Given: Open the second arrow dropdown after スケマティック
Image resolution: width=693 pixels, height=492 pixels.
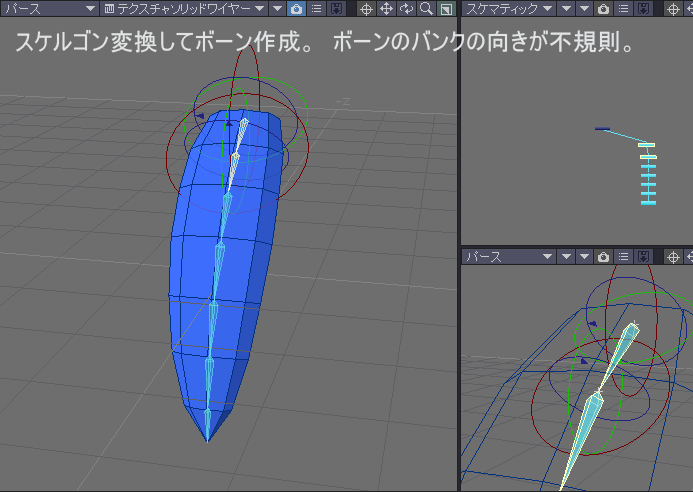Looking at the screenshot, I should [584, 8].
